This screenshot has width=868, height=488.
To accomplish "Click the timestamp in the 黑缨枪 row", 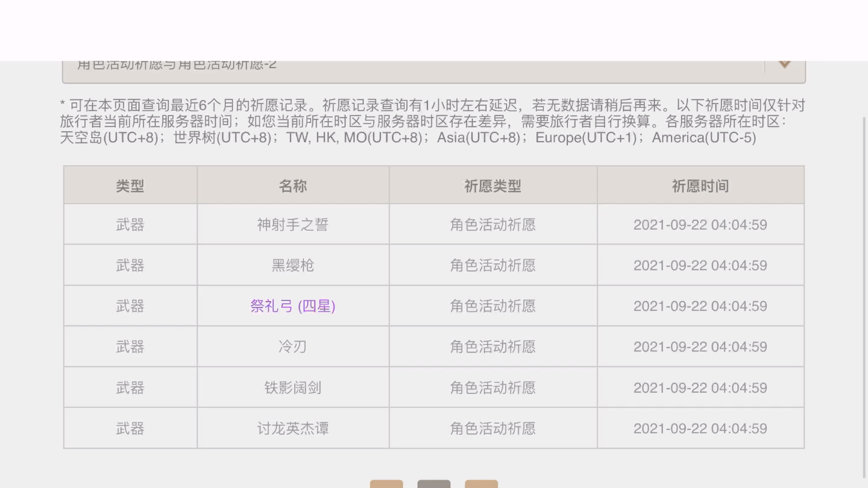I will tap(700, 265).
